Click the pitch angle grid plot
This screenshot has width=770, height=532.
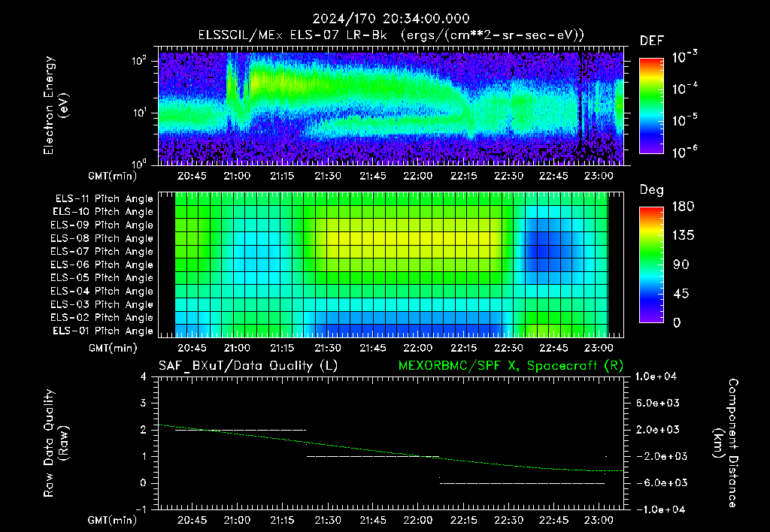(391, 264)
